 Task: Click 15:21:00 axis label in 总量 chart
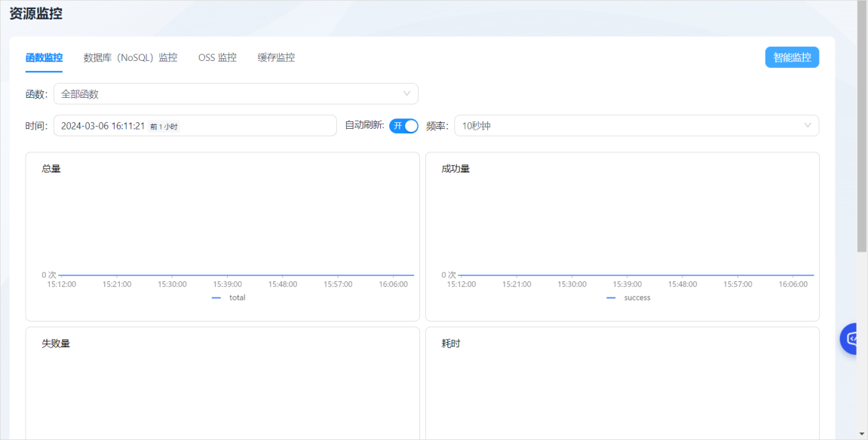[117, 284]
